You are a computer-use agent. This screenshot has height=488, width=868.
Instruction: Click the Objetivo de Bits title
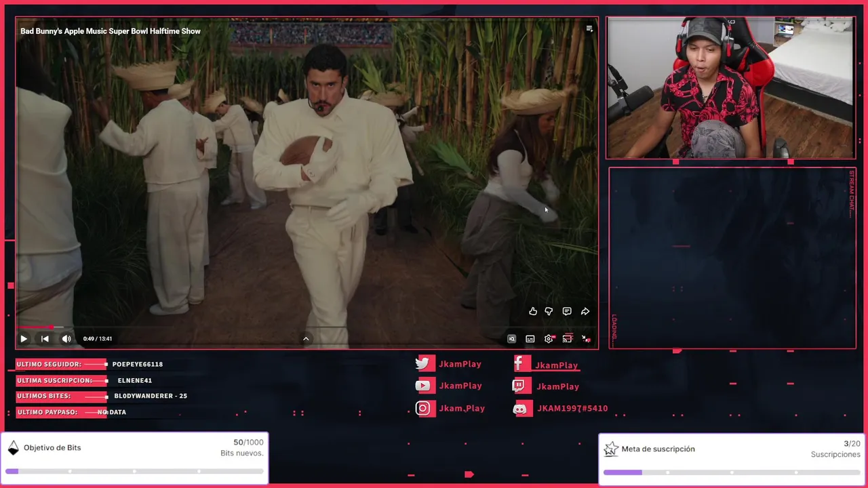(52, 448)
